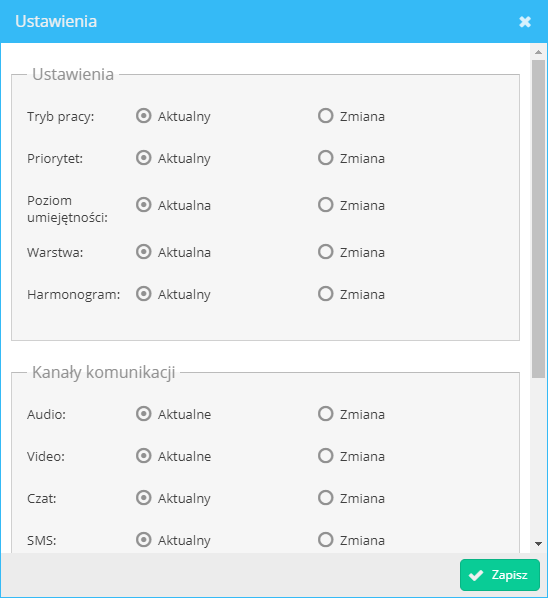Switch Warstwa to Zmiana
Screen dimensions: 548x598
tap(326, 252)
